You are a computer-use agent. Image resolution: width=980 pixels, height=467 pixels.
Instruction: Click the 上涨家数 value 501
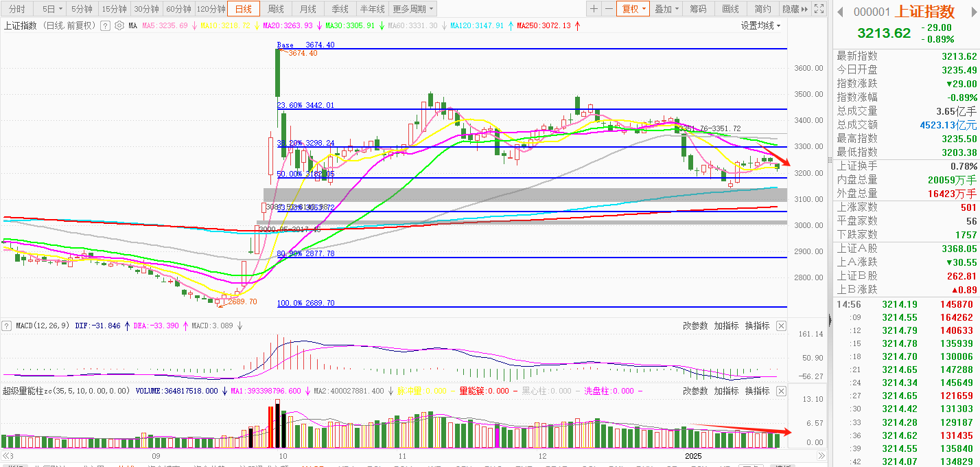pyautogui.click(x=968, y=207)
